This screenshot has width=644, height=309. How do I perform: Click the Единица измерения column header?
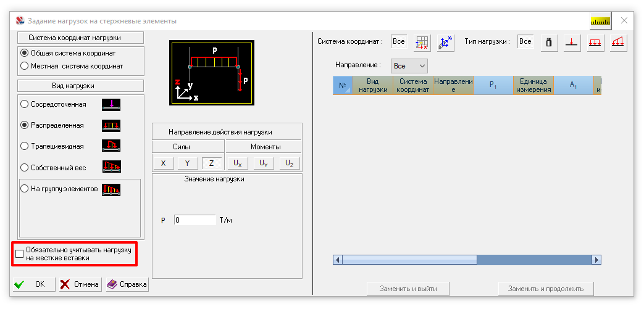click(533, 85)
